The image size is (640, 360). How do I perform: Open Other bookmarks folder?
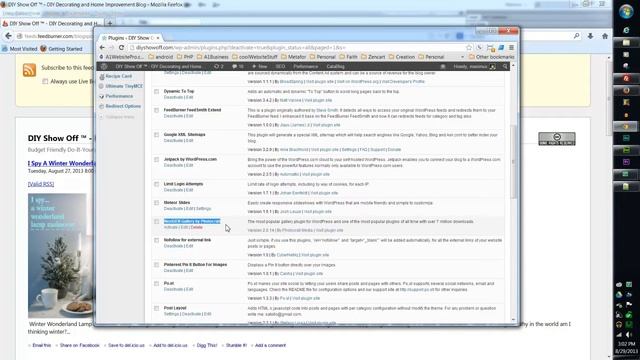[491, 57]
